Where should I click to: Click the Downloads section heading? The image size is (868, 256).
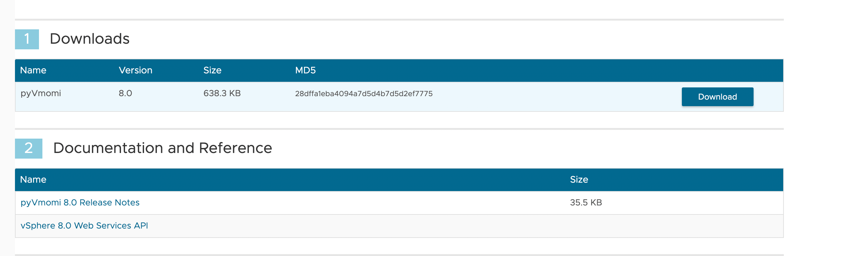(x=89, y=38)
